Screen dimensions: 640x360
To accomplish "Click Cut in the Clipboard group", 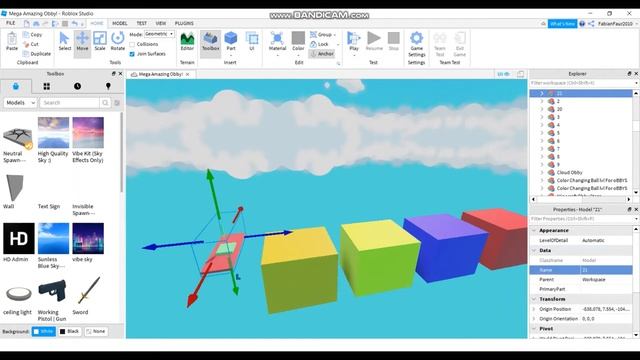I will click(31, 44).
